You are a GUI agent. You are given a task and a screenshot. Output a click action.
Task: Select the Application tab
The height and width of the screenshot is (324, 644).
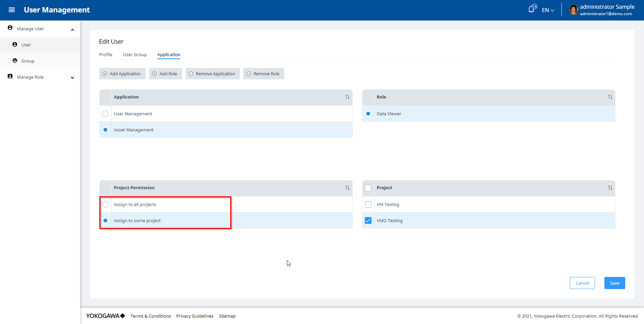click(169, 54)
